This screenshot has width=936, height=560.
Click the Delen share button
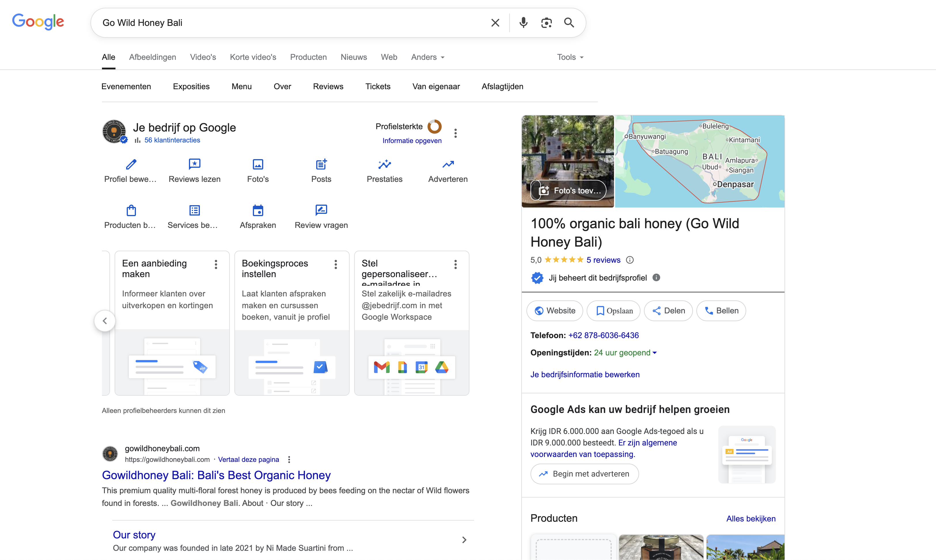click(x=668, y=311)
